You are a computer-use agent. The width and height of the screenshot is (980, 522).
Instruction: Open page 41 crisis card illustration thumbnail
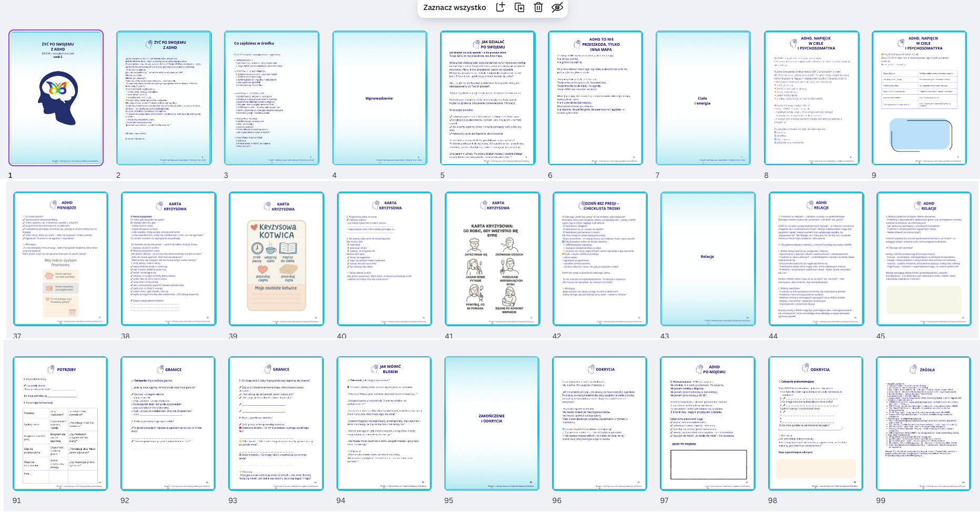pos(492,259)
